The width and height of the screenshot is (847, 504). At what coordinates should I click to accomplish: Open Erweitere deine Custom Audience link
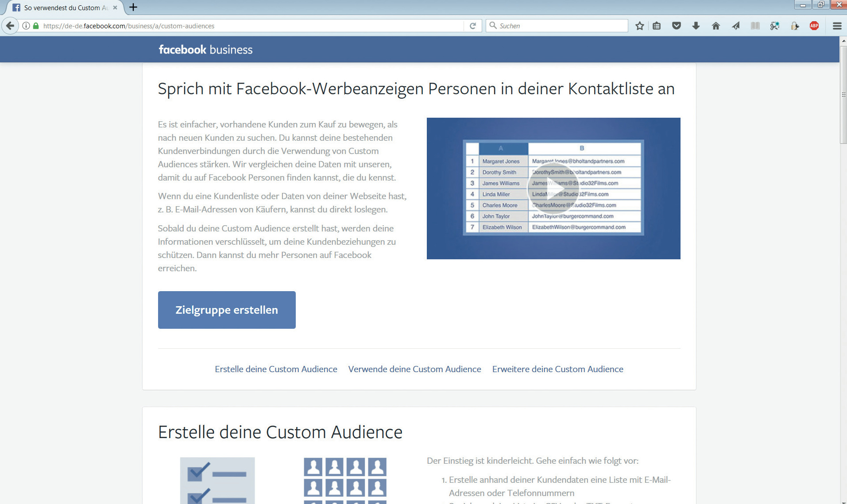point(557,369)
